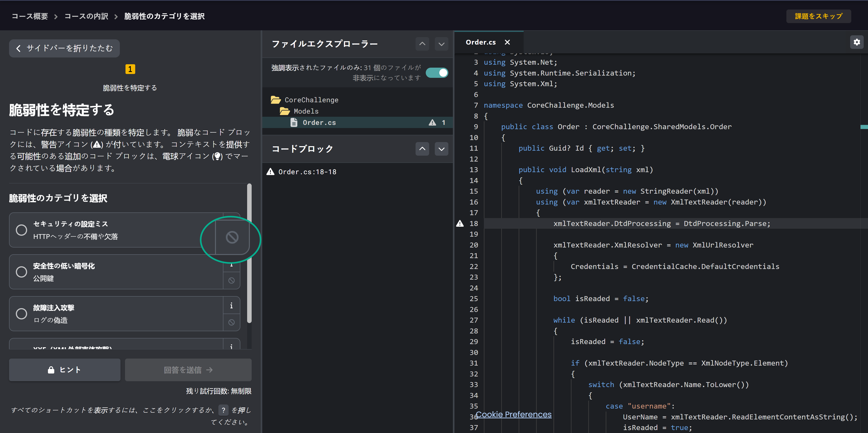868x433 pixels.
Task: Click the ? shortcut key icon
Action: point(223,410)
